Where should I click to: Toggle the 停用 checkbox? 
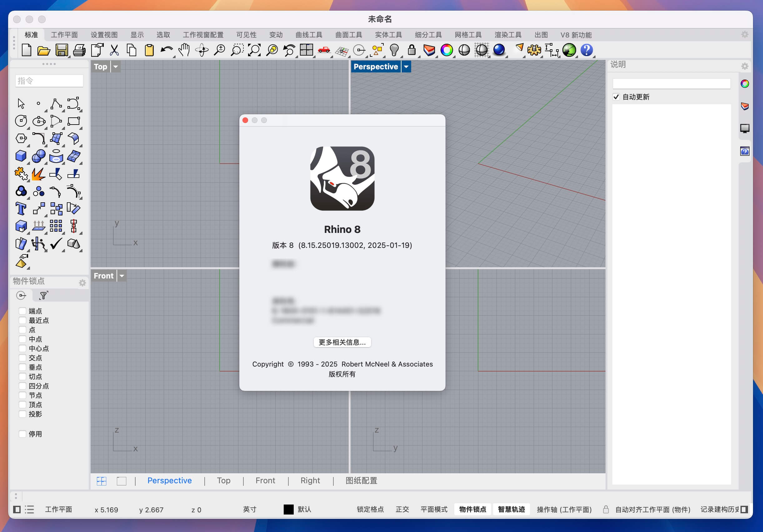tap(22, 434)
